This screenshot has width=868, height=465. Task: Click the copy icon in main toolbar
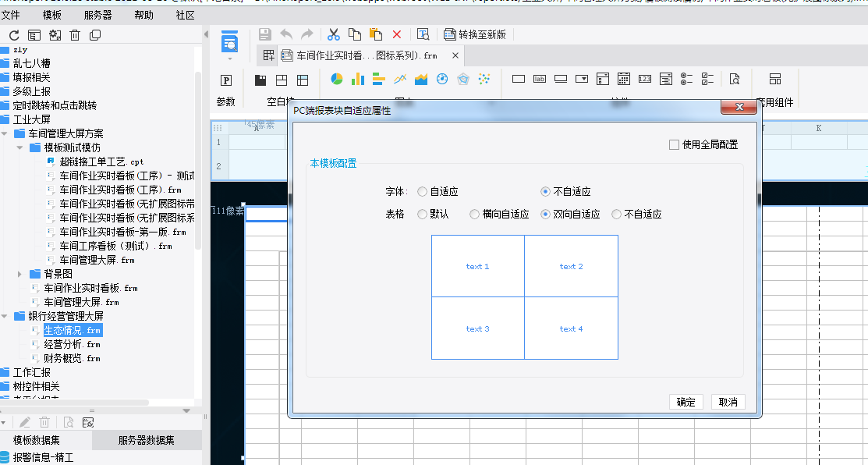pyautogui.click(x=355, y=34)
